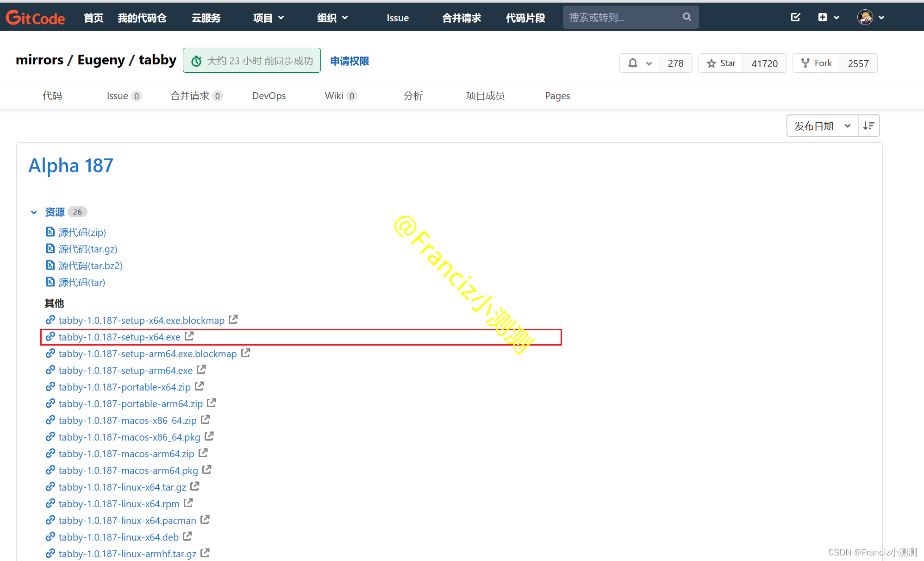Click the 申请权限 link
924x561 pixels.
(350, 61)
